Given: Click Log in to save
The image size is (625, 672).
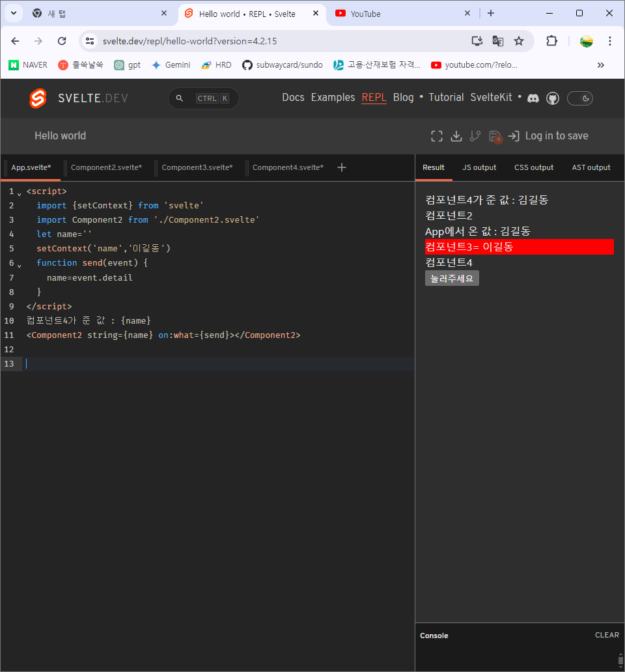Looking at the screenshot, I should pyautogui.click(x=557, y=136).
